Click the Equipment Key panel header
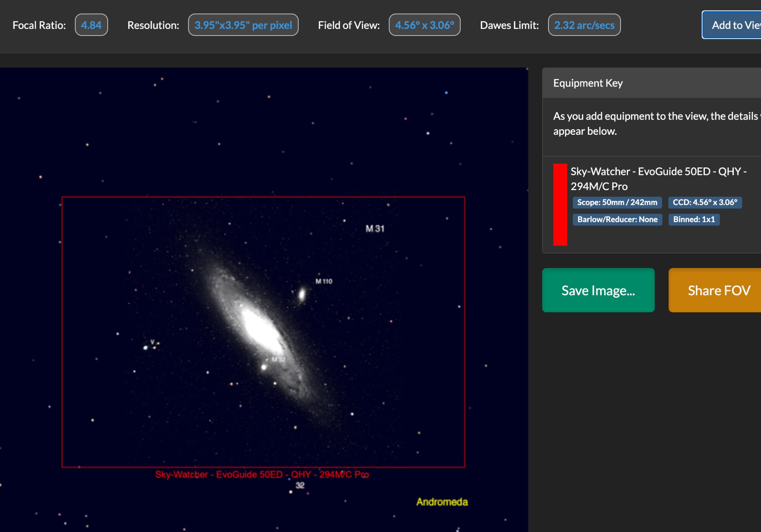761x532 pixels. click(652, 83)
